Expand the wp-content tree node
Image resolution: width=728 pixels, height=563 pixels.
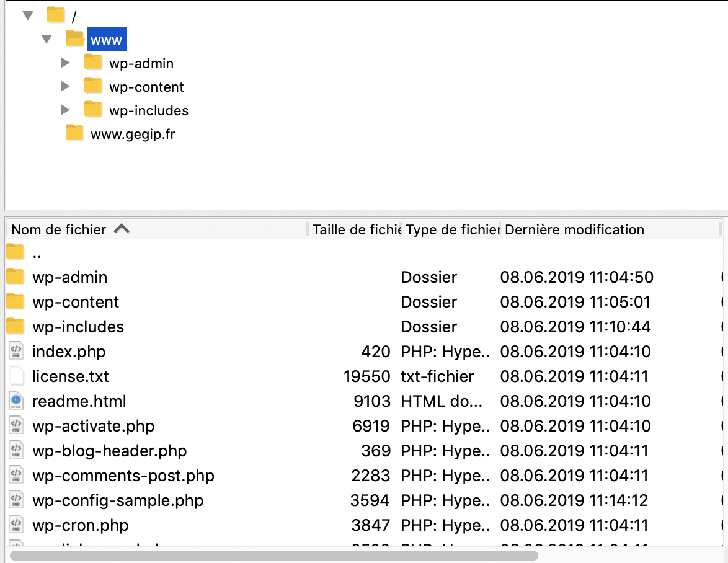(x=65, y=87)
